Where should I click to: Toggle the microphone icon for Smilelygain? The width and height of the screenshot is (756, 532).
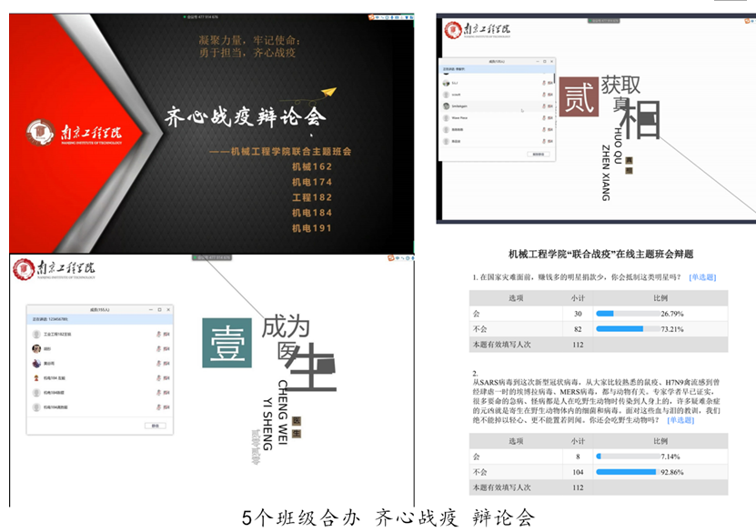tap(542, 106)
